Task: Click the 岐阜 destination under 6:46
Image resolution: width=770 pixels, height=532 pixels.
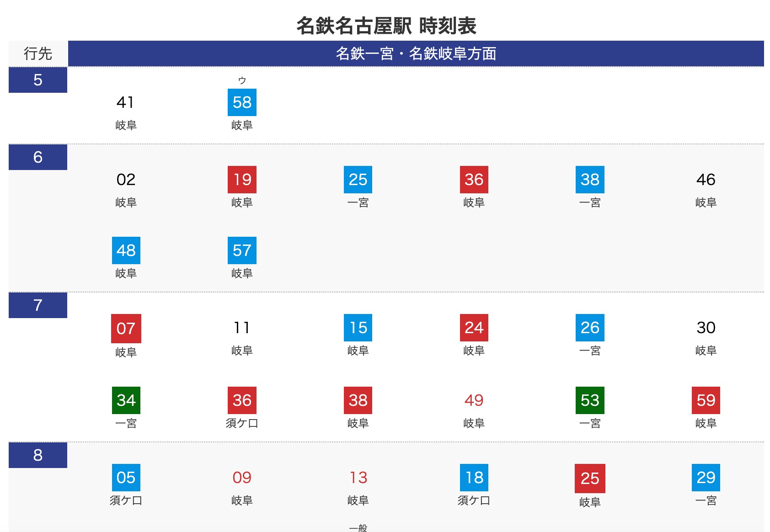Action: click(706, 202)
